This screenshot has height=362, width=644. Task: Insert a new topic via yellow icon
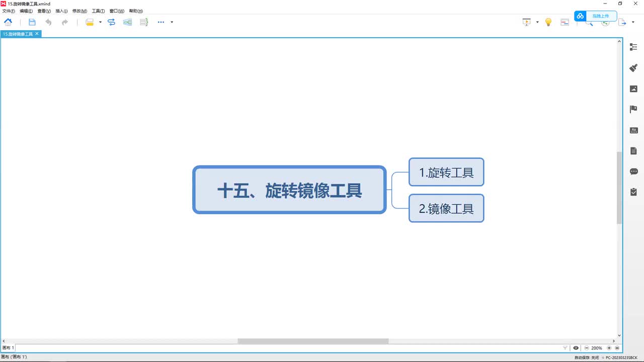click(x=90, y=22)
